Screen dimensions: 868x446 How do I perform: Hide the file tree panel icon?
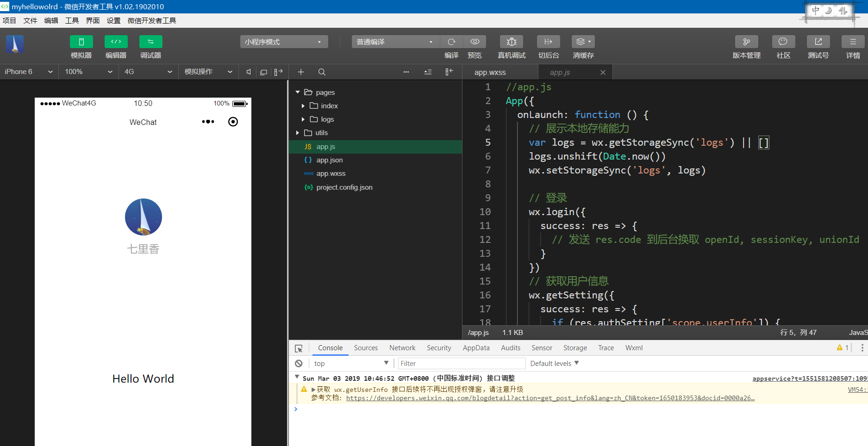[x=449, y=72]
